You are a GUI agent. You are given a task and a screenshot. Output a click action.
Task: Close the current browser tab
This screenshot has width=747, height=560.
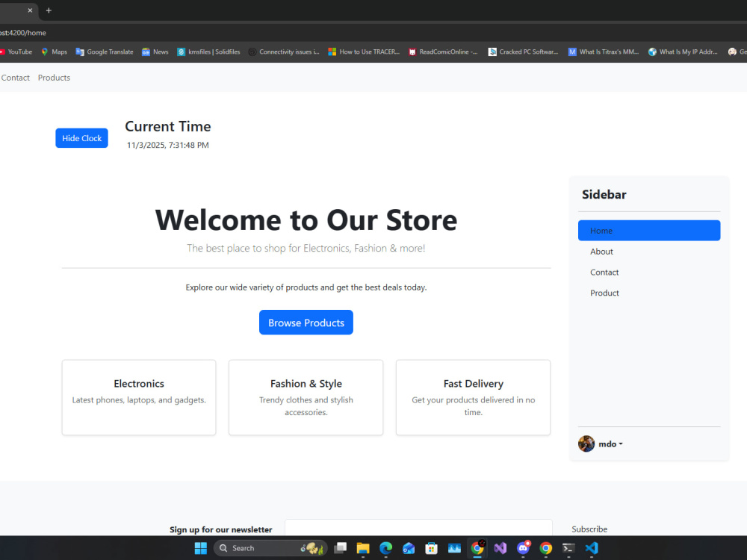point(30,10)
